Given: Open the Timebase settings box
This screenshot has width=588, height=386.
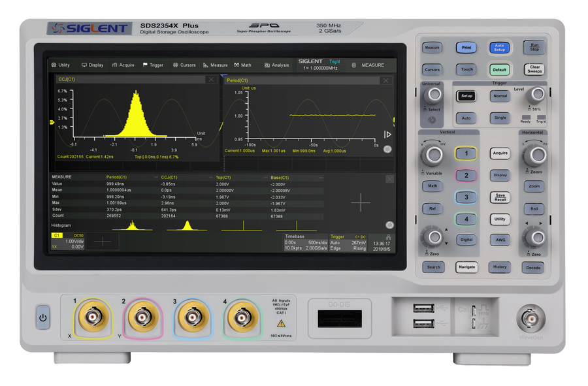Looking at the screenshot, I should click(306, 242).
